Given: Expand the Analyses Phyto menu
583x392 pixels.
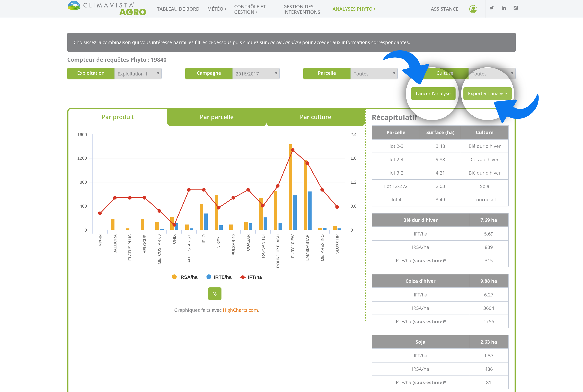Looking at the screenshot, I should tap(354, 9).
